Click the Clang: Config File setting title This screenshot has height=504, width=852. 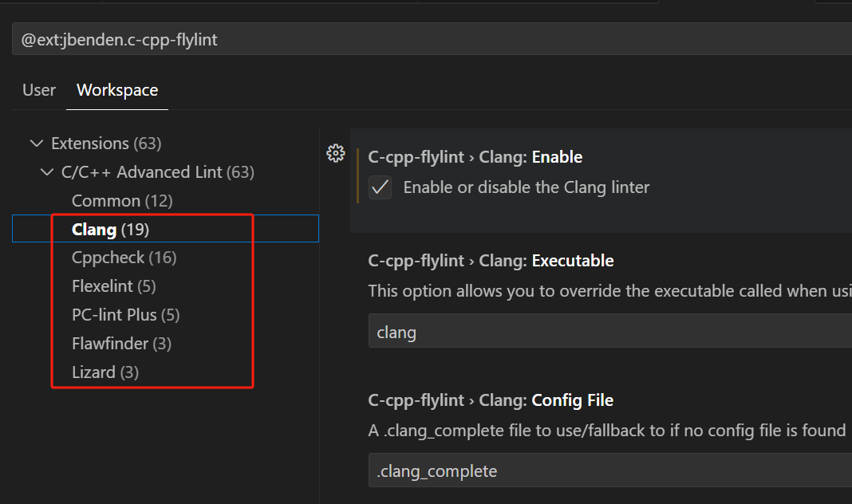tap(491, 400)
